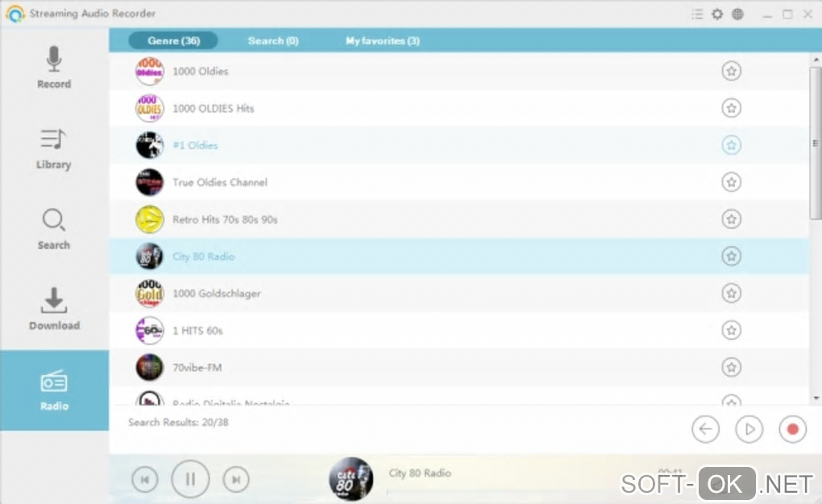Star the 70vibe-FM station

click(731, 367)
